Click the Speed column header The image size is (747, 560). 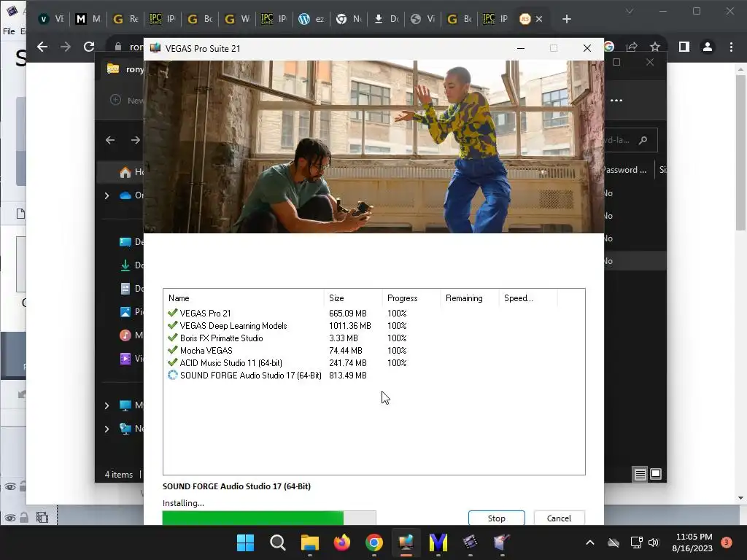528,298
